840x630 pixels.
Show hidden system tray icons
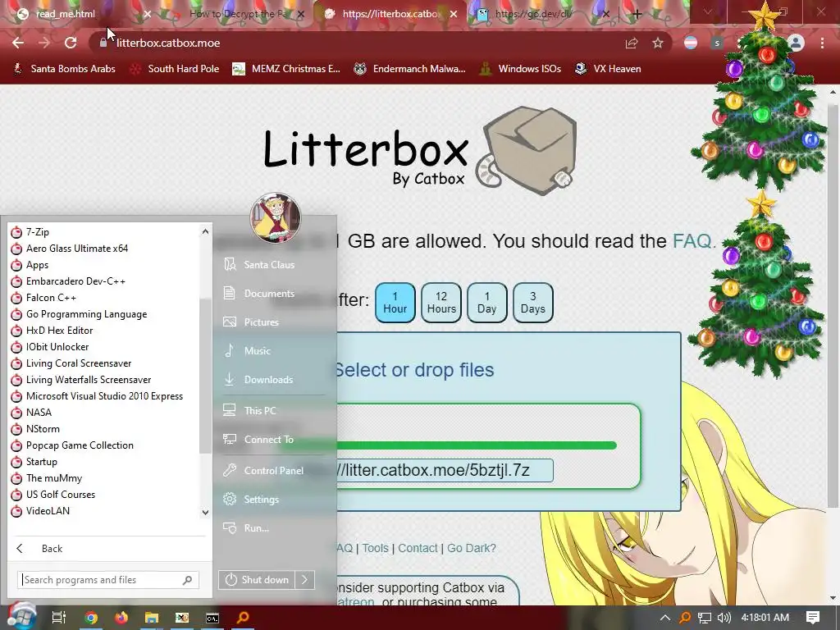point(664,619)
